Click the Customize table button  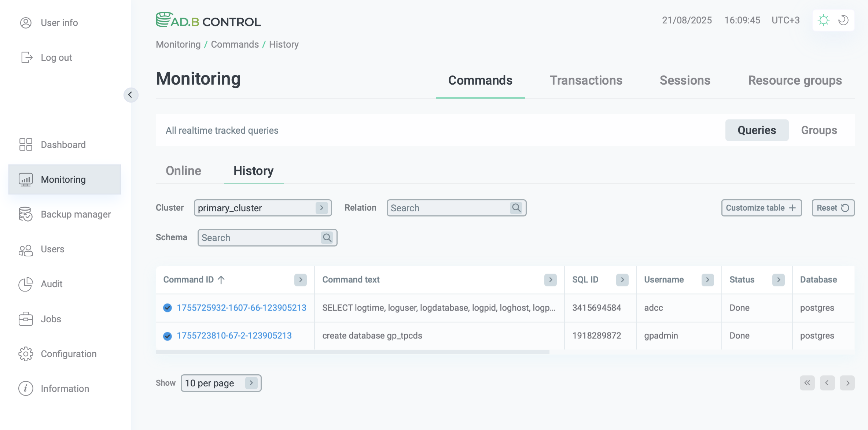761,208
